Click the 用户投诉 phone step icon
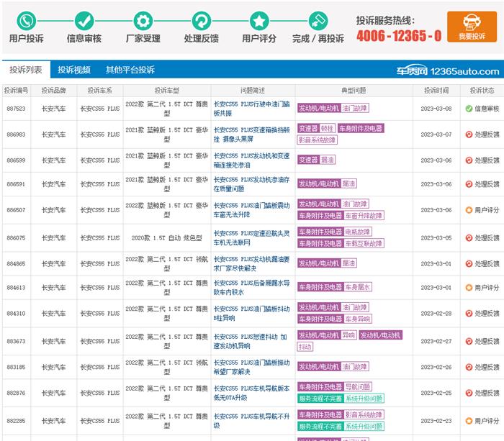This screenshot has height=441, width=504. click(27, 21)
